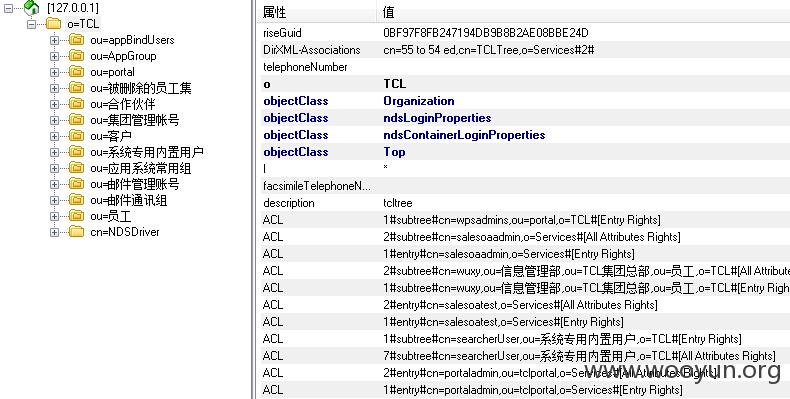Screen dimensions: 790x399
Task: Select the ou=合作伙伴 tree item
Action: click(122, 104)
